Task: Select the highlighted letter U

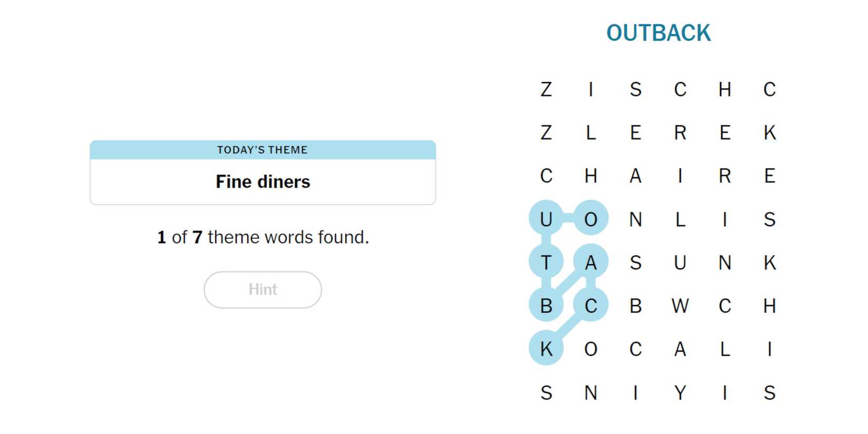Action: (x=546, y=218)
